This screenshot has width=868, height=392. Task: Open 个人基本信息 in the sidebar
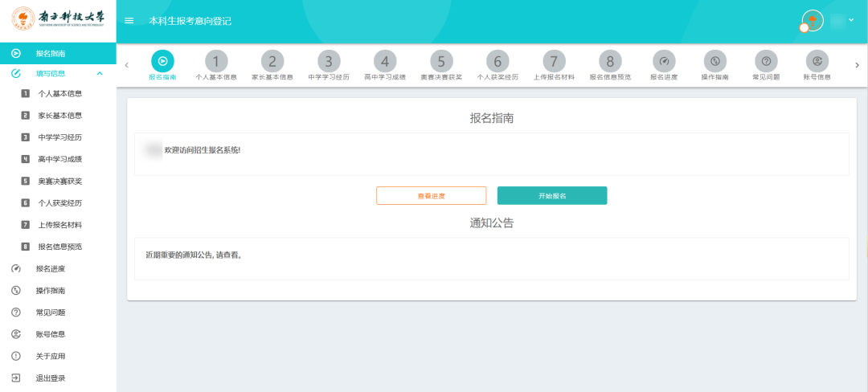click(59, 94)
